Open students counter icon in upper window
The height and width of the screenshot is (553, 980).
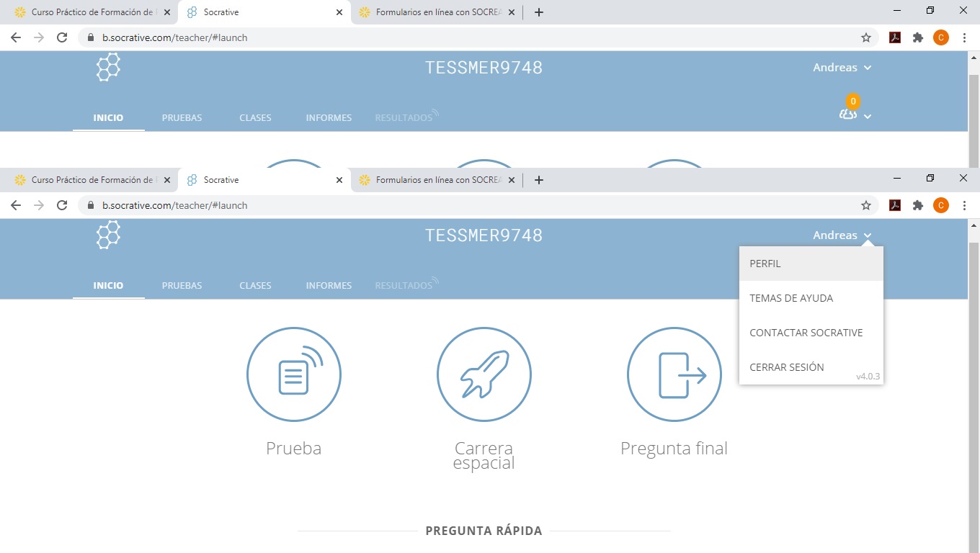(848, 114)
